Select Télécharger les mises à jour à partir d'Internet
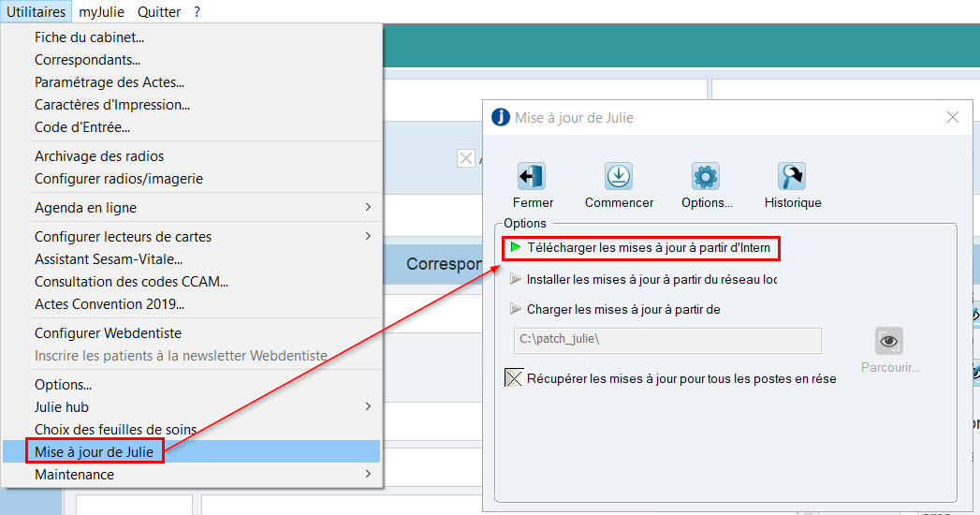 point(641,248)
